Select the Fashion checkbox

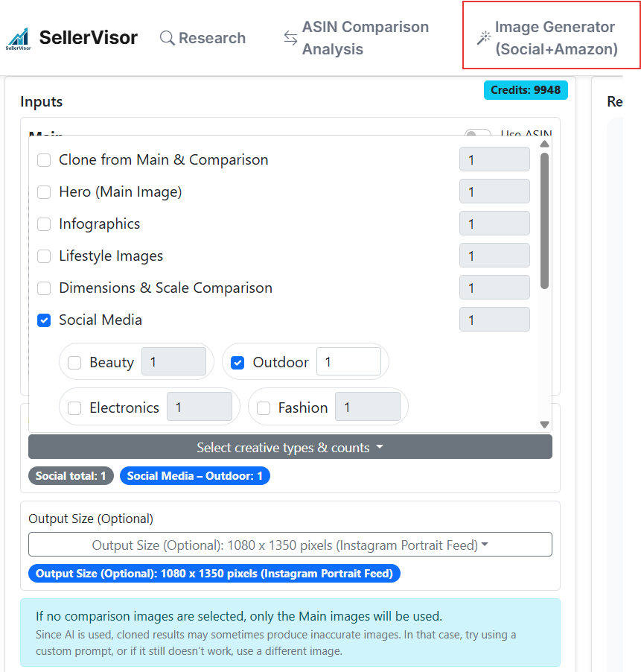click(x=264, y=408)
